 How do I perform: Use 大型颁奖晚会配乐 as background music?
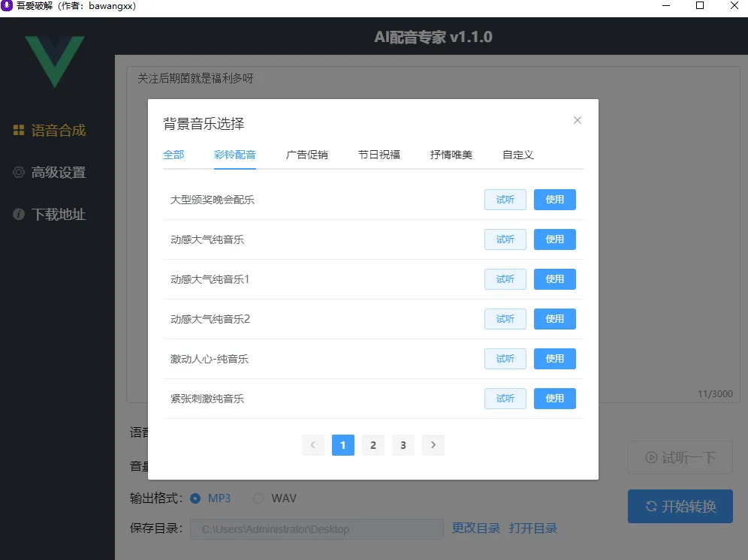click(x=554, y=200)
